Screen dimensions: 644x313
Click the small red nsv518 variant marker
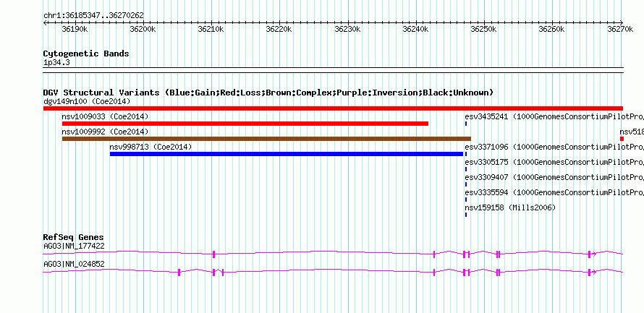[622, 139]
